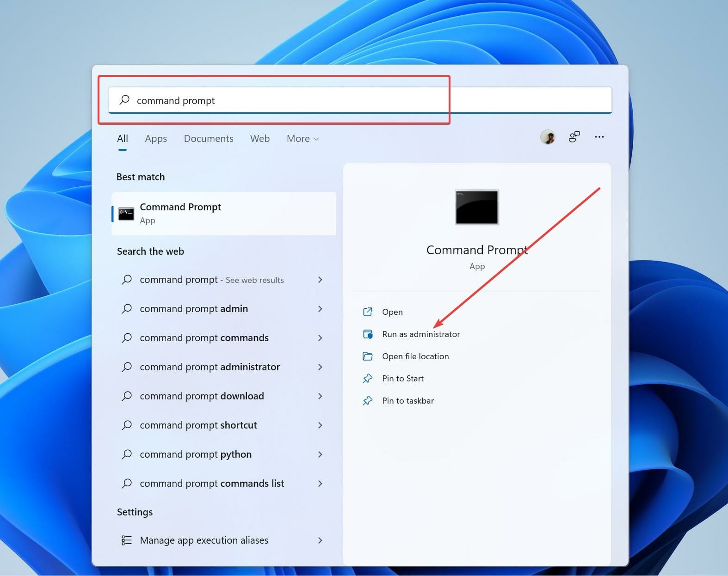Open 'command prompt python' web suggestion
728x576 pixels.
pos(224,454)
